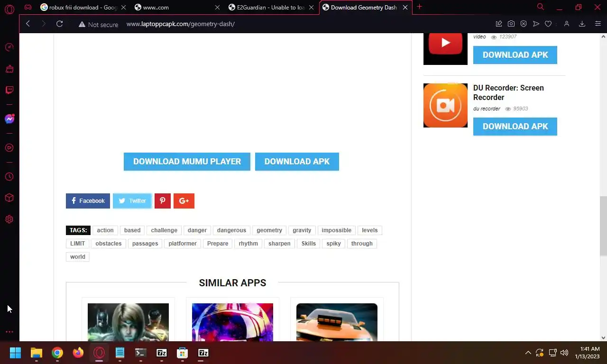Open Google Chrome from taskbar
The width and height of the screenshot is (607, 364).
(57, 353)
